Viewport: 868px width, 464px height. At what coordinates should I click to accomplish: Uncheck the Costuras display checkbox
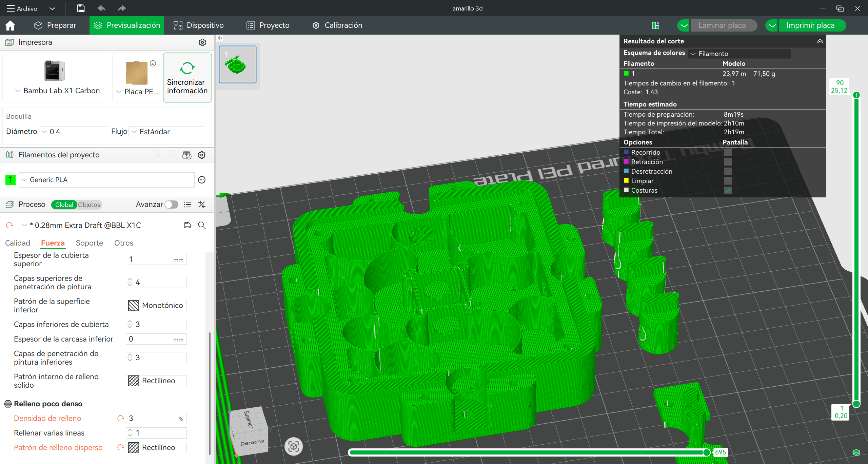tap(728, 190)
